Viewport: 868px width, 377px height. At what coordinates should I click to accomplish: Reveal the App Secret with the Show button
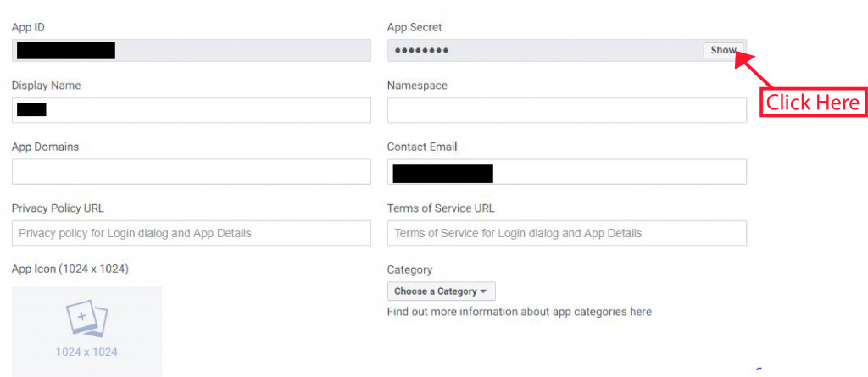(723, 50)
